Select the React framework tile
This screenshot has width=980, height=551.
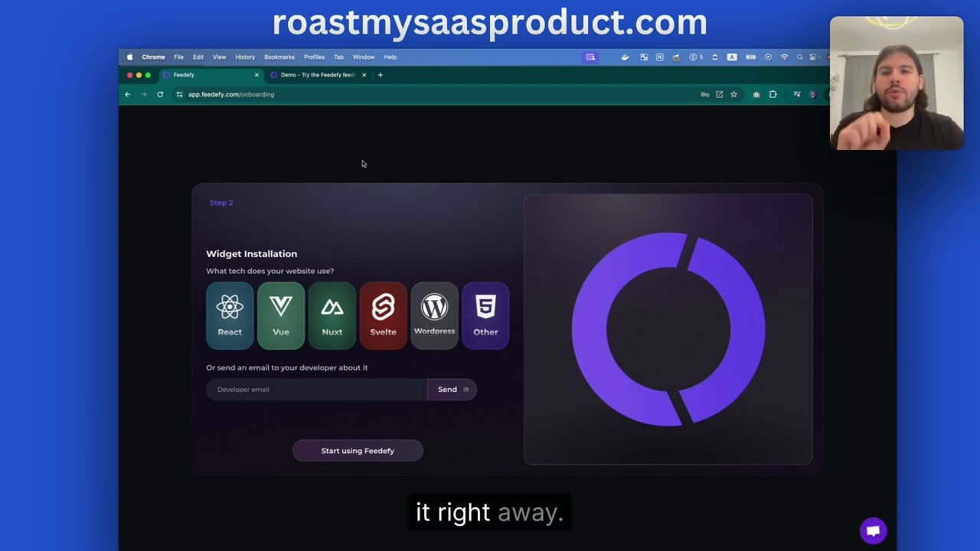coord(230,315)
